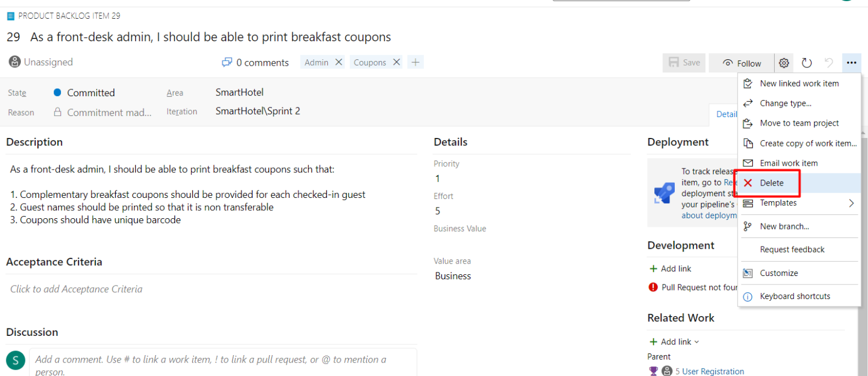The image size is (868, 376).
Task: Click the discussion comment input box
Action: point(223,363)
